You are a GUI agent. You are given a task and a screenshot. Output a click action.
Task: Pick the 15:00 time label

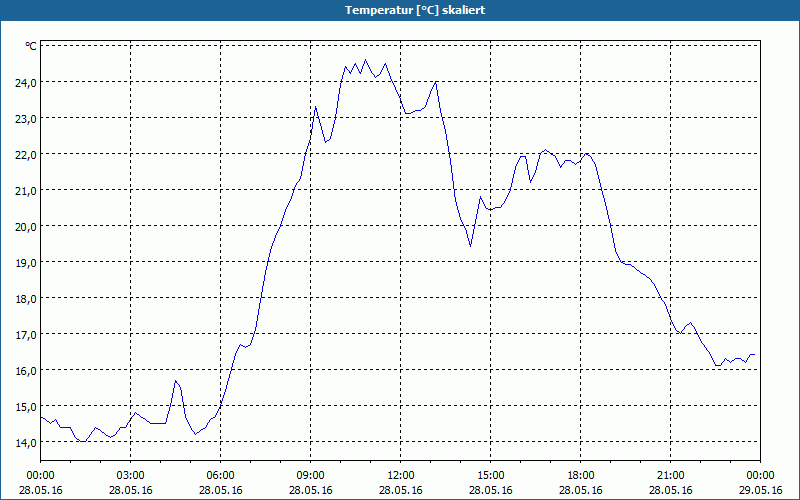point(491,476)
